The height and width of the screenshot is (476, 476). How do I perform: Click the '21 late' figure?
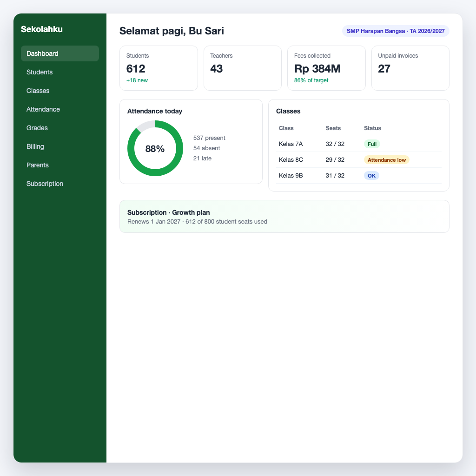202,159
